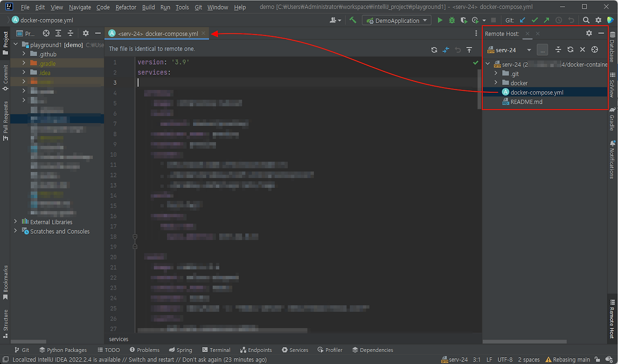Click the UTF-8 encoding in status bar
The image size is (618, 364).
pyautogui.click(x=505, y=360)
